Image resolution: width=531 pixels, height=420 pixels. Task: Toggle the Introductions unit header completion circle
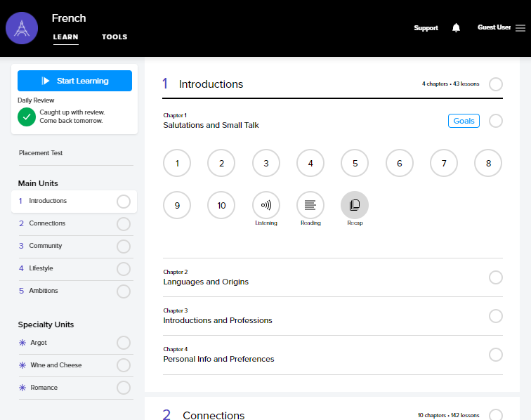click(496, 84)
